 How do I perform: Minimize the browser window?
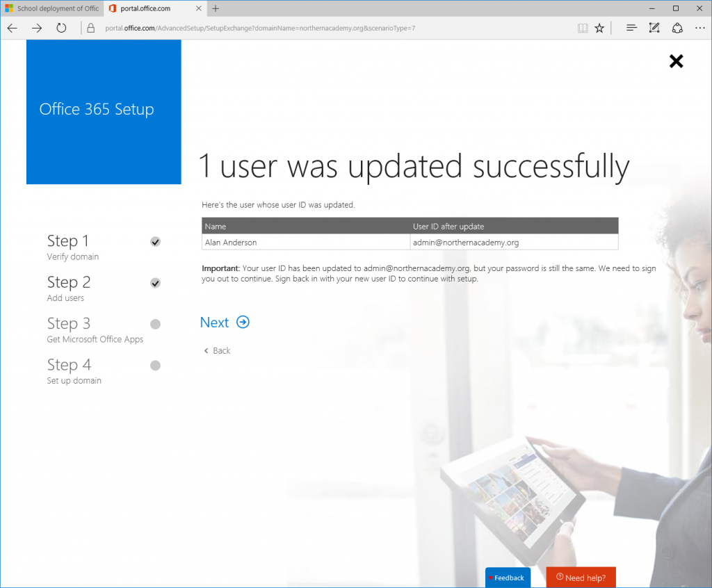[652, 8]
